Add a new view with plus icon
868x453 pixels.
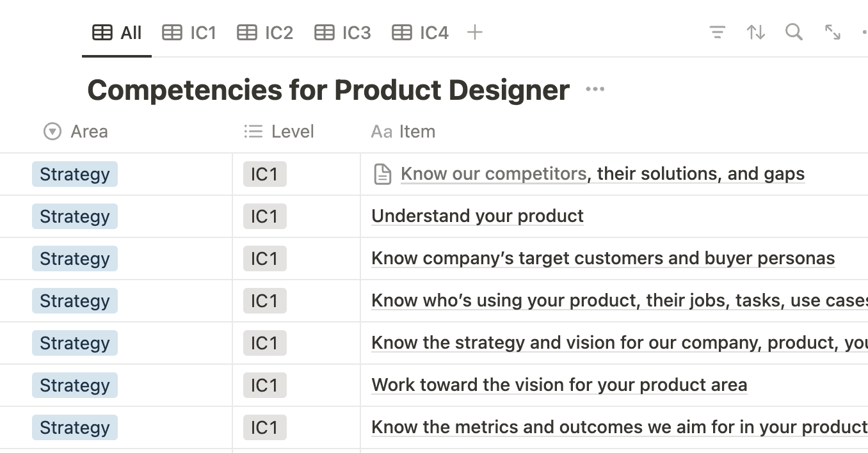pos(474,32)
